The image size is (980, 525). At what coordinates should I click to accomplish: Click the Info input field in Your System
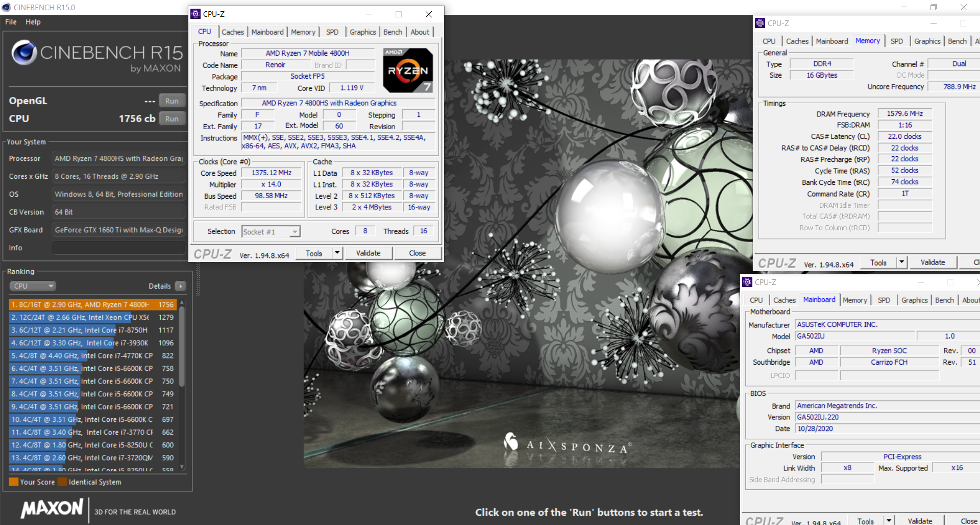click(x=118, y=248)
